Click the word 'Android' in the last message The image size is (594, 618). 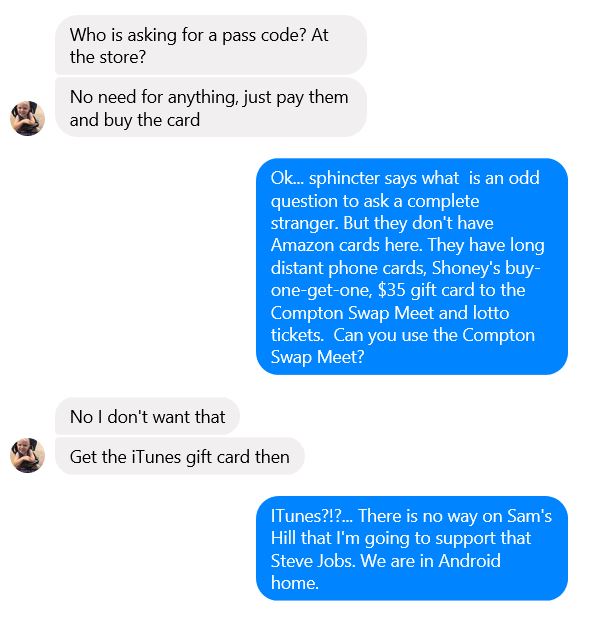point(470,561)
